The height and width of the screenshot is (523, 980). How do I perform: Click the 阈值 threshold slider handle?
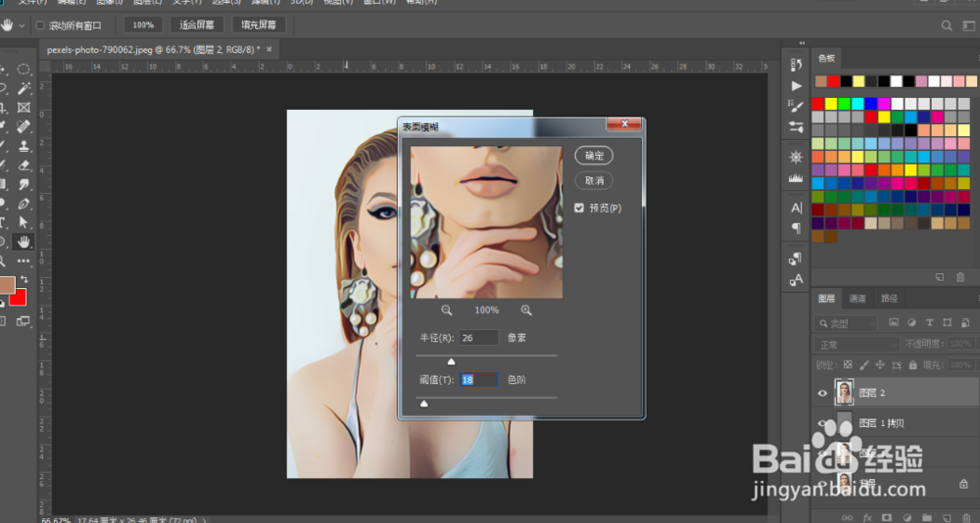coord(423,404)
